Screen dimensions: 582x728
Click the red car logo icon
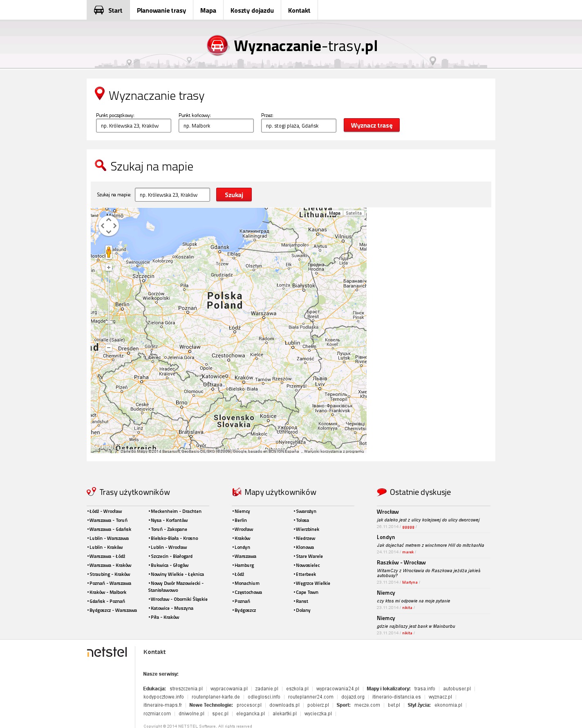[217, 45]
